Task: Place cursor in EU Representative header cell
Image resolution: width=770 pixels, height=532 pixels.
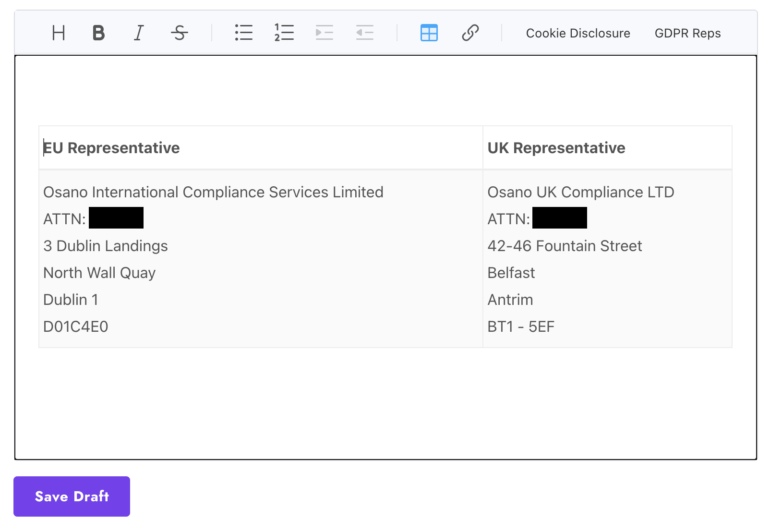Action: [111, 148]
